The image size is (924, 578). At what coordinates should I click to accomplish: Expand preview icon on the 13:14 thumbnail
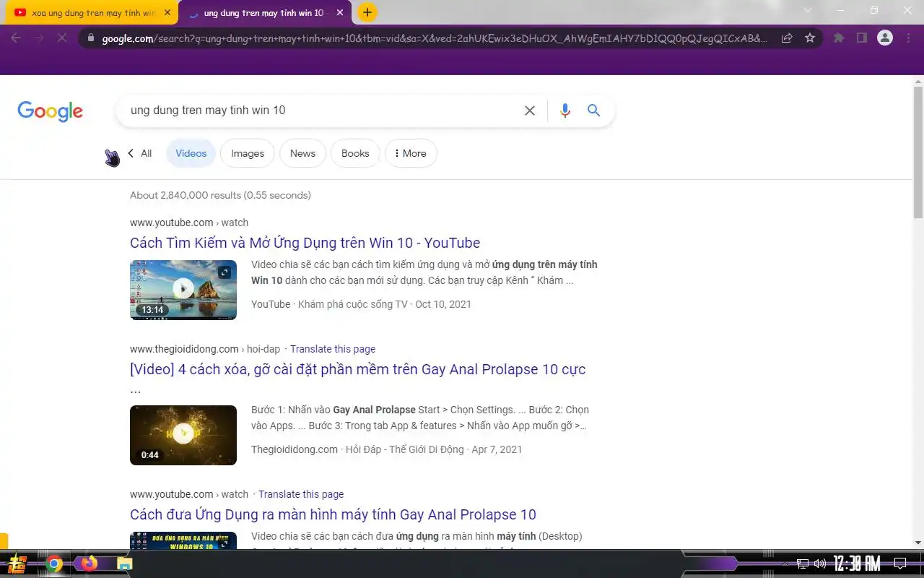pos(225,272)
